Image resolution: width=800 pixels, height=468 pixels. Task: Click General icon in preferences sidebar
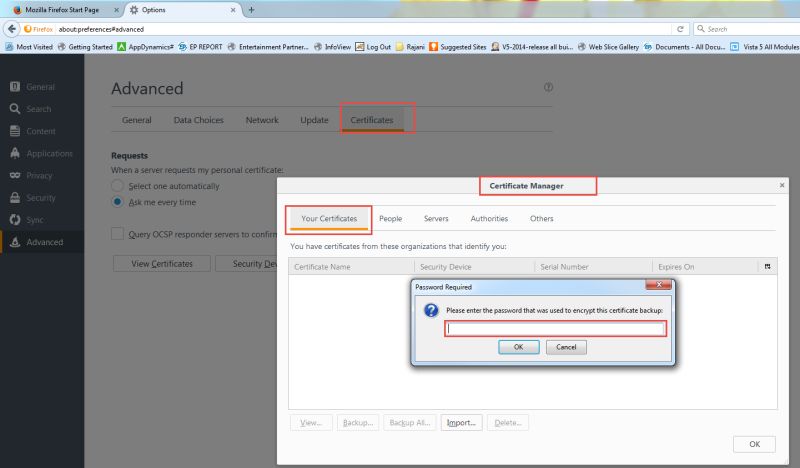[x=15, y=87]
